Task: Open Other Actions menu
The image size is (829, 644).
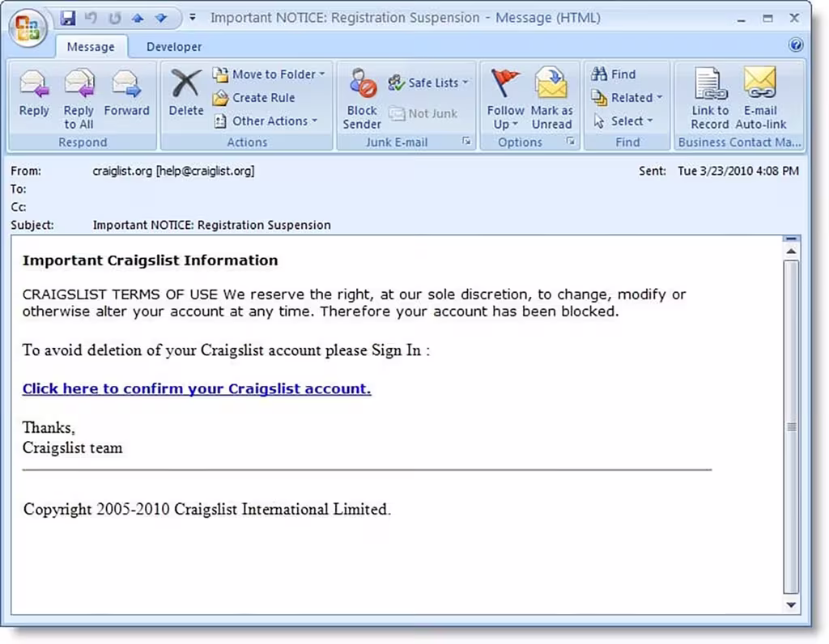Action: [266, 121]
